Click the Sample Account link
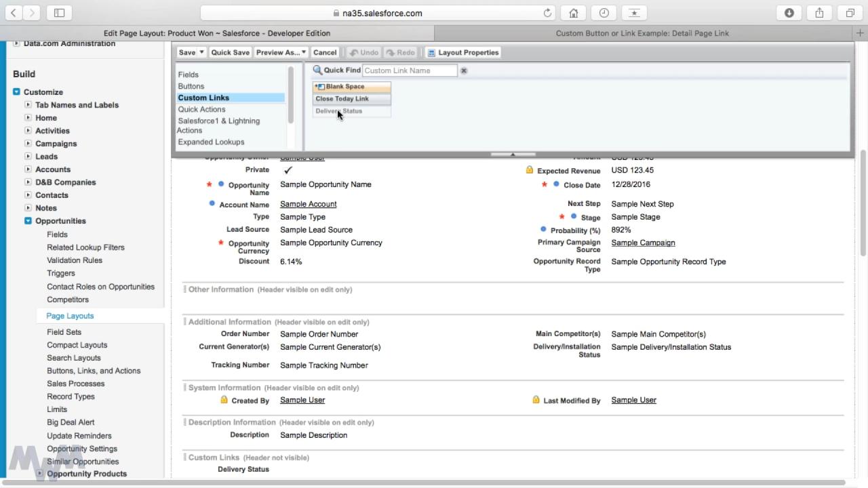 309,204
